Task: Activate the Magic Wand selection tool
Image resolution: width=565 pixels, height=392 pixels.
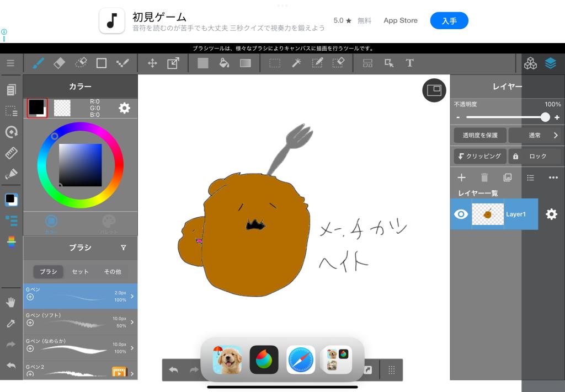Action: tap(296, 63)
